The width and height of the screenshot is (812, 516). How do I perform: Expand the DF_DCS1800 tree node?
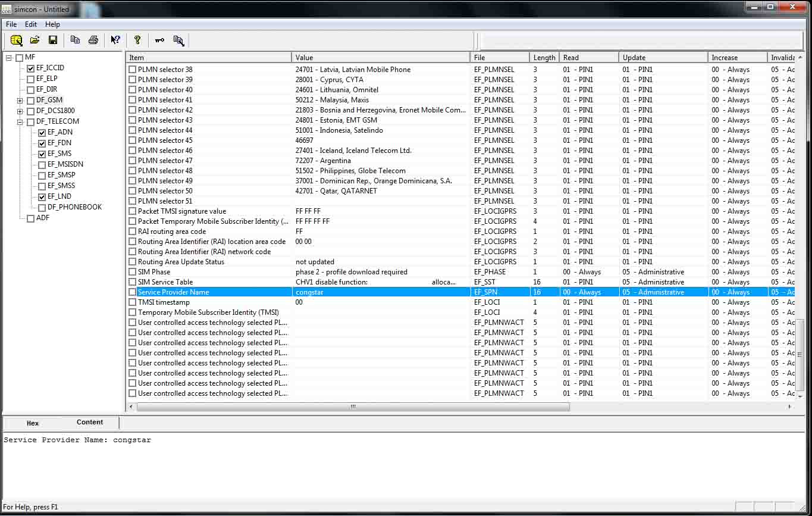20,111
